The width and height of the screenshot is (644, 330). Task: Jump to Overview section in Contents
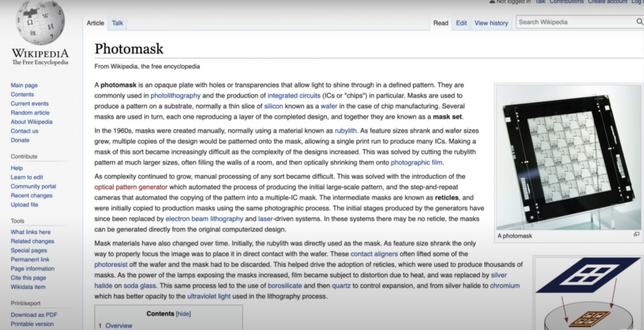point(119,326)
